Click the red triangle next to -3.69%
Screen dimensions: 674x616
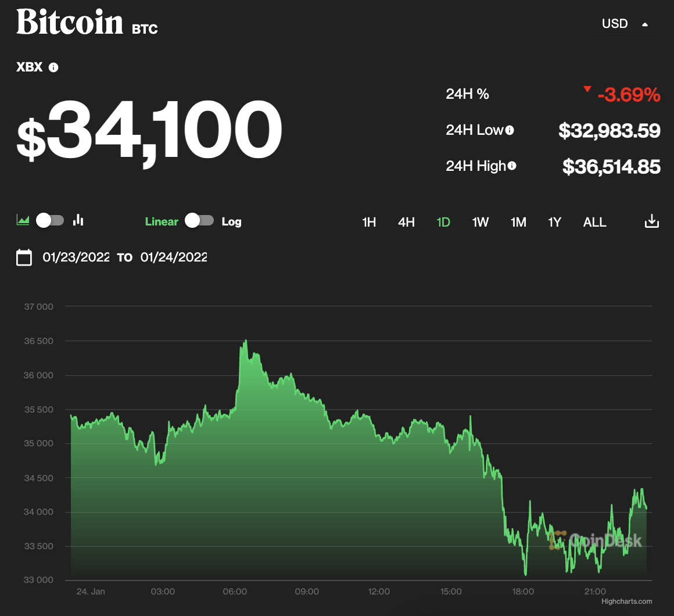pyautogui.click(x=587, y=89)
